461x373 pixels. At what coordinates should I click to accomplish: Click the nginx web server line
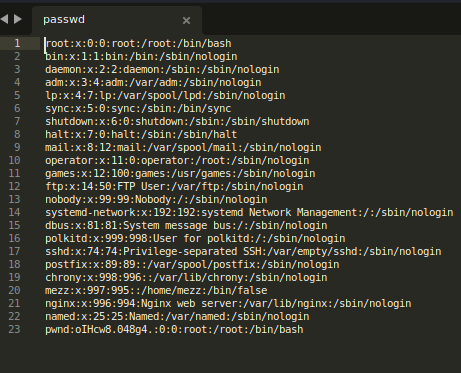(228, 304)
